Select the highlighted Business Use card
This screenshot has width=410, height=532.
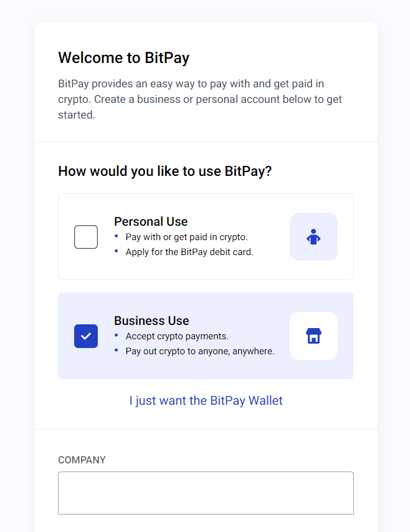[x=206, y=336]
